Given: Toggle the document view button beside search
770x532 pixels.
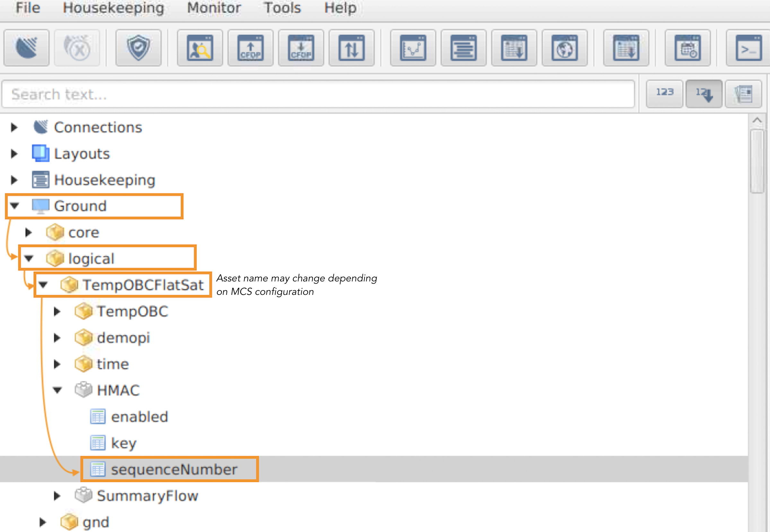Looking at the screenshot, I should click(x=743, y=94).
